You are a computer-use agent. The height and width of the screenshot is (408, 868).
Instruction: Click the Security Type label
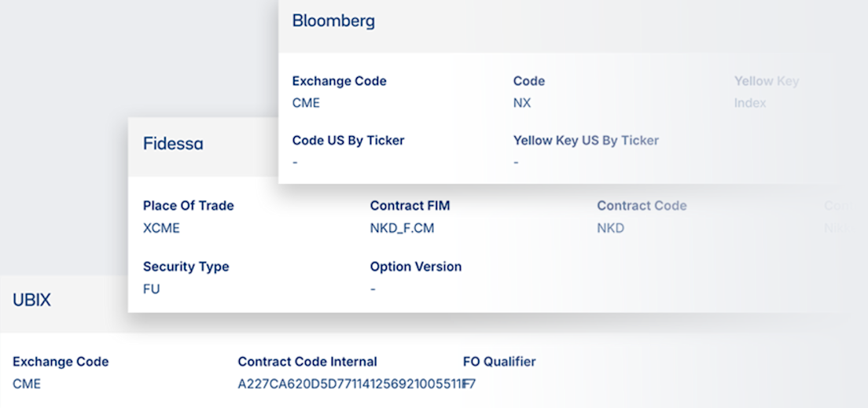186,266
